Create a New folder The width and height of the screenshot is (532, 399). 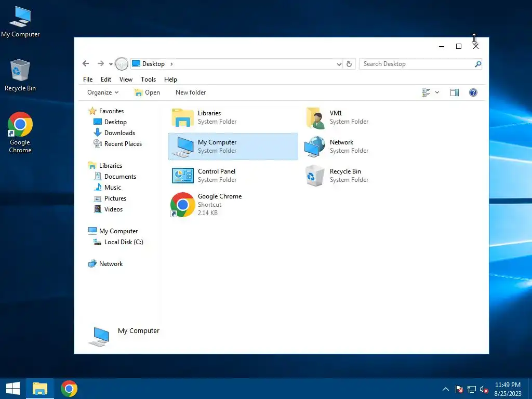point(191,92)
